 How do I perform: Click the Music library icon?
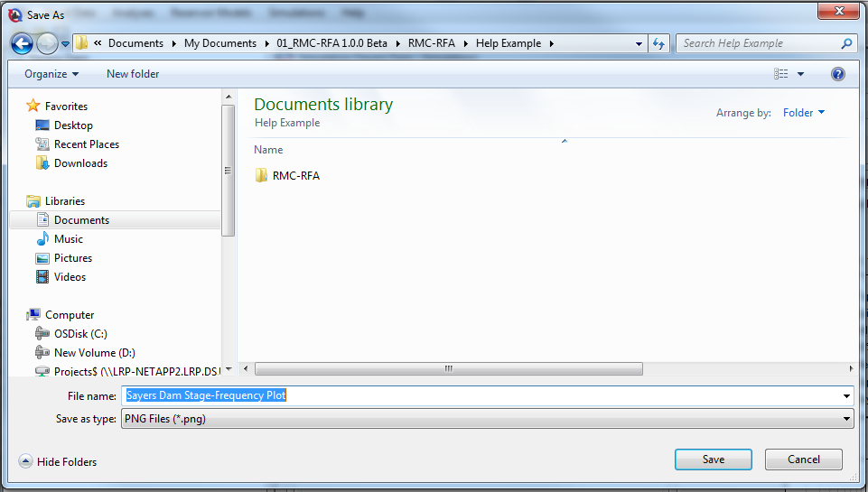click(42, 238)
